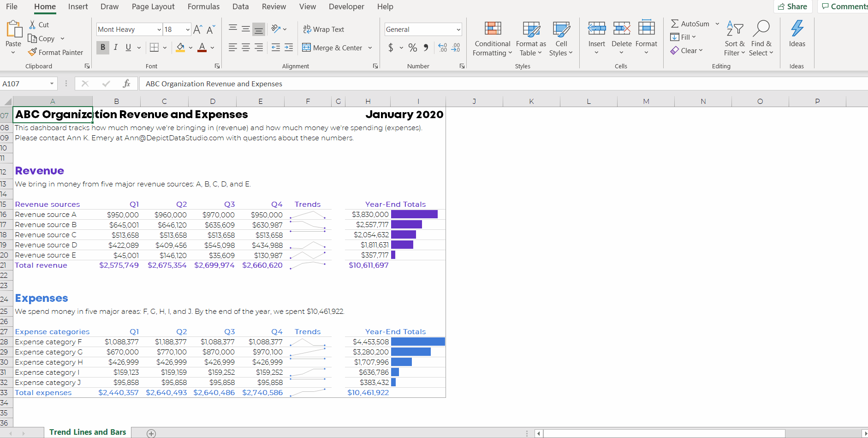Click Merge & Center button
Viewport: 868px width, 438px height.
point(332,48)
